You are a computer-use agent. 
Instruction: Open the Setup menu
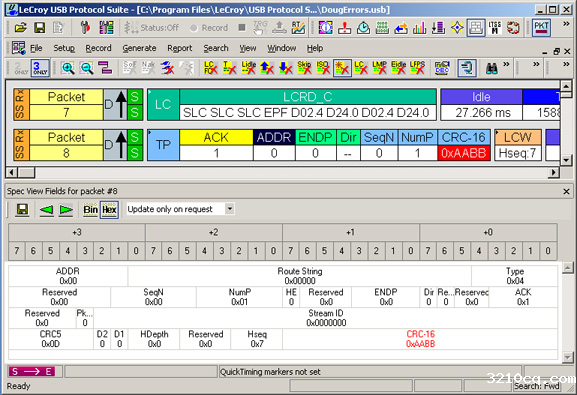[x=64, y=48]
